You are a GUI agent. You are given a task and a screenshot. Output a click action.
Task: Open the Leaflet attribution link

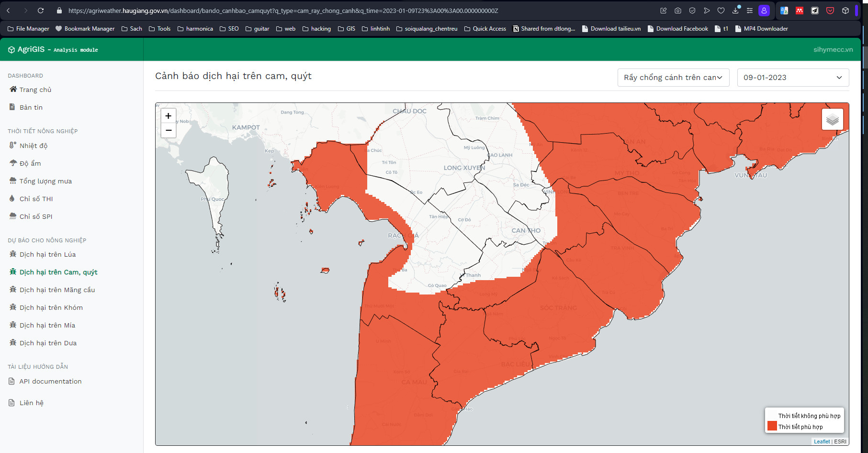pyautogui.click(x=822, y=442)
